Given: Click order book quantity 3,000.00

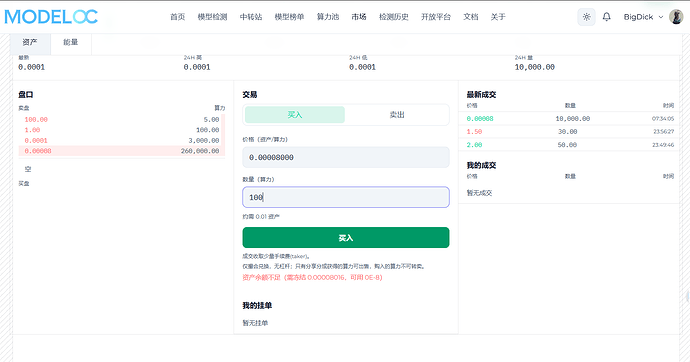Looking at the screenshot, I should [204, 141].
